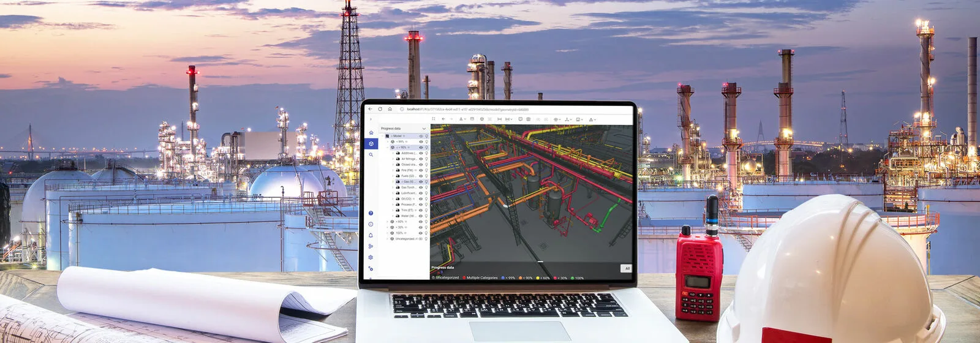980x343 pixels.
Task: Open notifications bell in sidebar
Action: pyautogui.click(x=371, y=235)
